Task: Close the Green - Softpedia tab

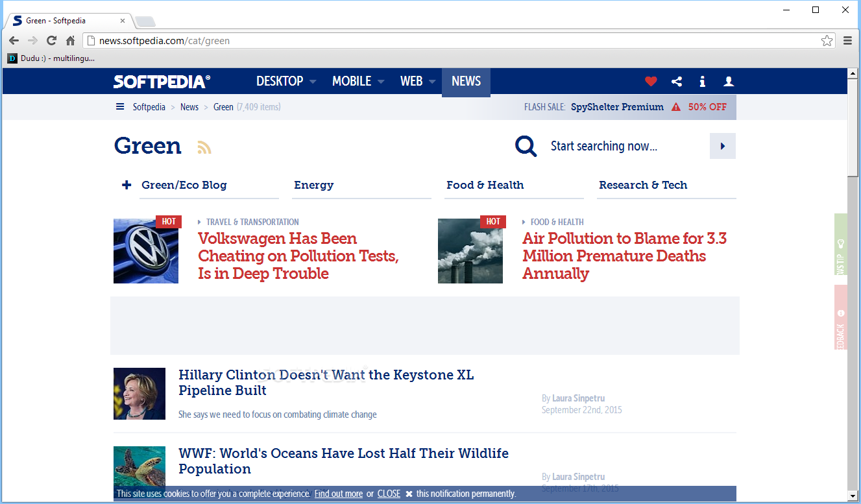Action: click(123, 21)
